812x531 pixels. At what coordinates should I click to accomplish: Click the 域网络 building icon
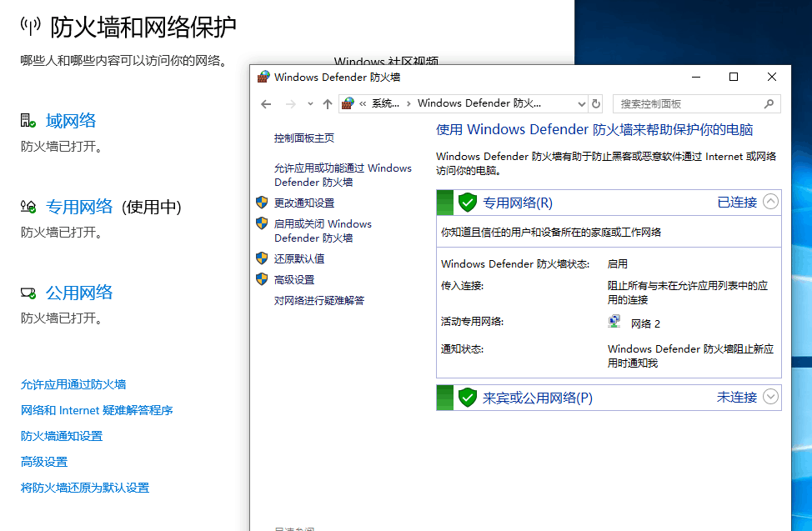pos(28,121)
